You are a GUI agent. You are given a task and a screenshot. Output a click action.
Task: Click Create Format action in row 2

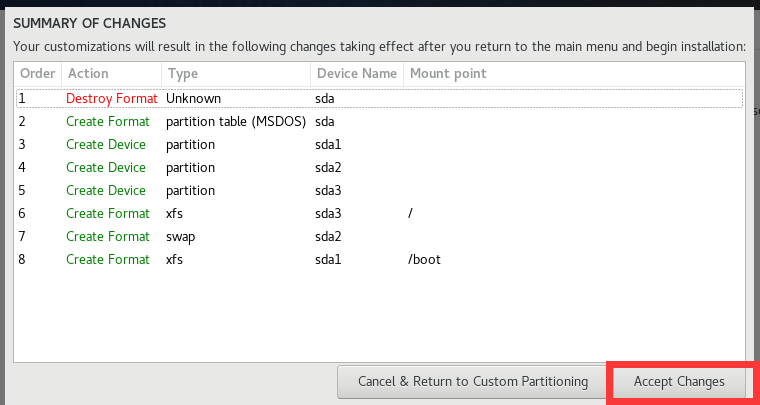(x=107, y=122)
